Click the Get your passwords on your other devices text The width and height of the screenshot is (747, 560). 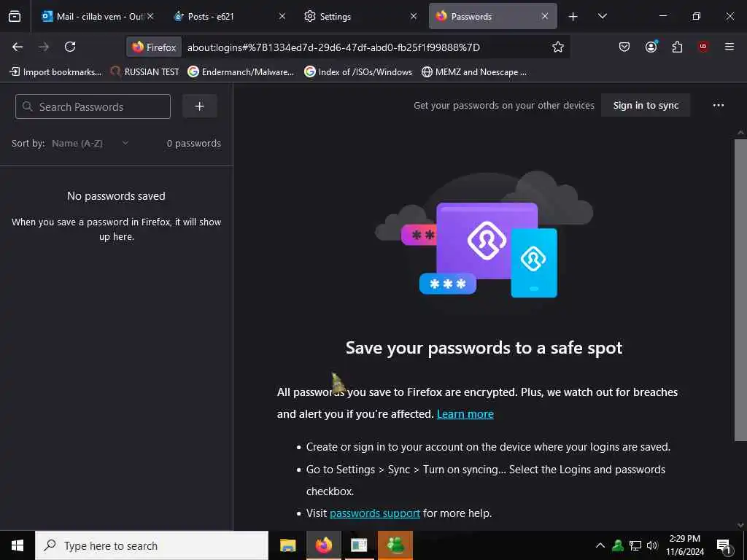click(x=504, y=105)
